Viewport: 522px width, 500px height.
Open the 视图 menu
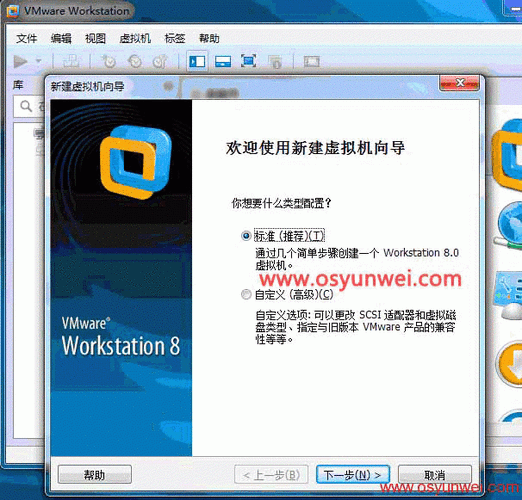[x=95, y=39]
